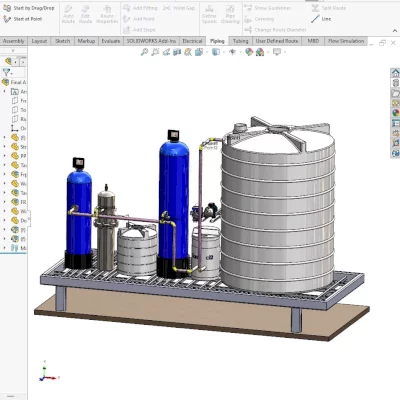This screenshot has height=400, width=400.
Task: Open the display style dropdown arrow
Action: [x=223, y=52]
